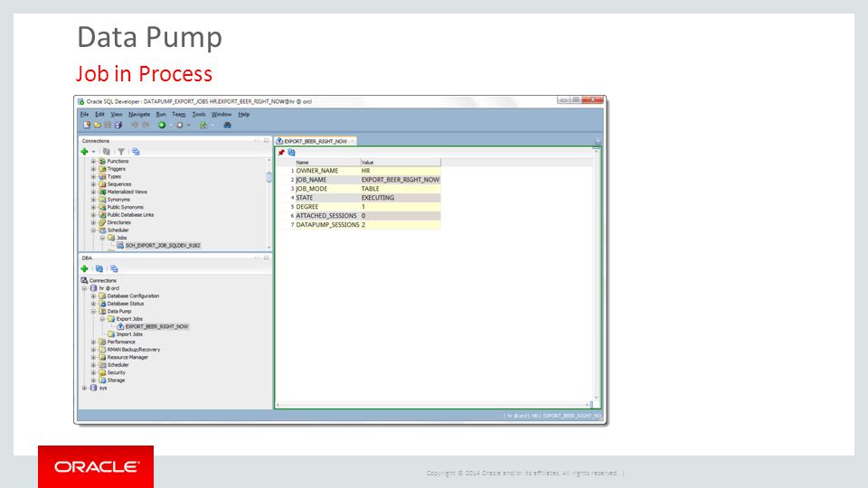Image resolution: width=868 pixels, height=488 pixels.
Task: Click the Save All toolbar icon
Action: (x=118, y=125)
